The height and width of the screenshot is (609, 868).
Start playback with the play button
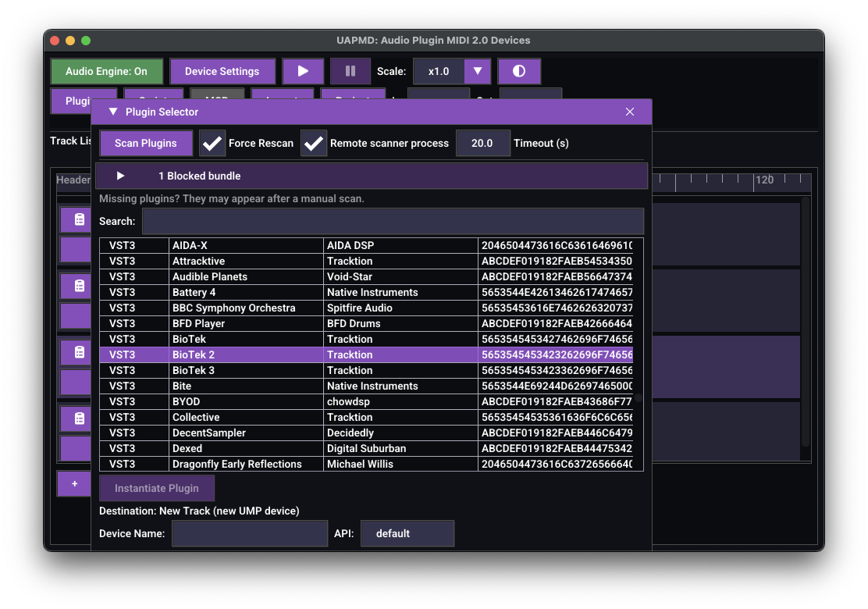coord(303,71)
